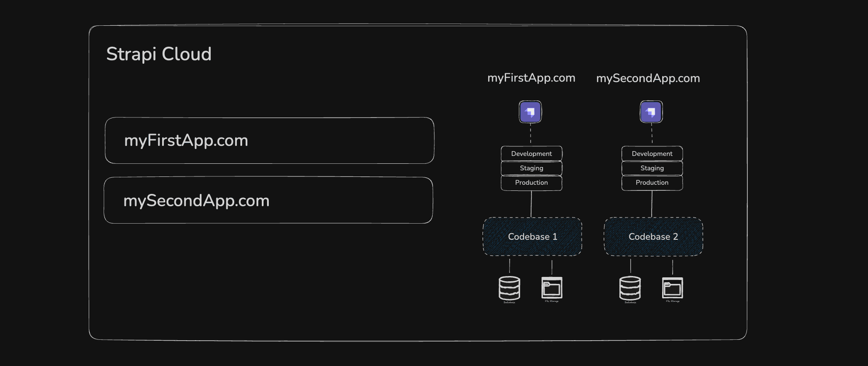This screenshot has width=868, height=366.
Task: Click the Strapi Cloud title text
Action: pos(159,54)
